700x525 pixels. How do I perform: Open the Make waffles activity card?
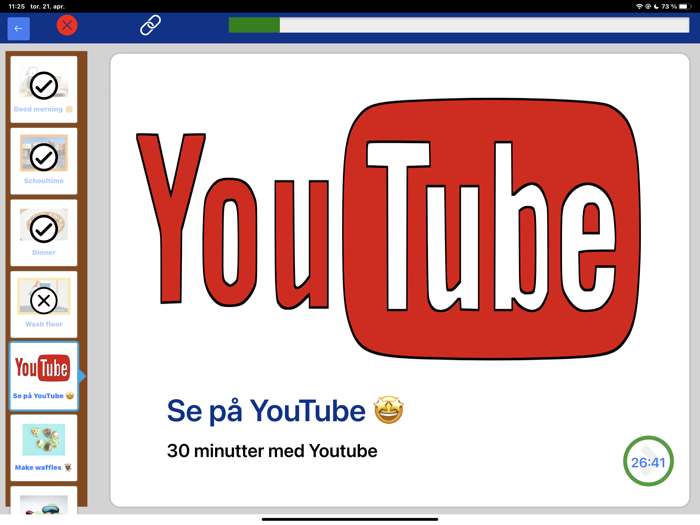tap(44, 448)
